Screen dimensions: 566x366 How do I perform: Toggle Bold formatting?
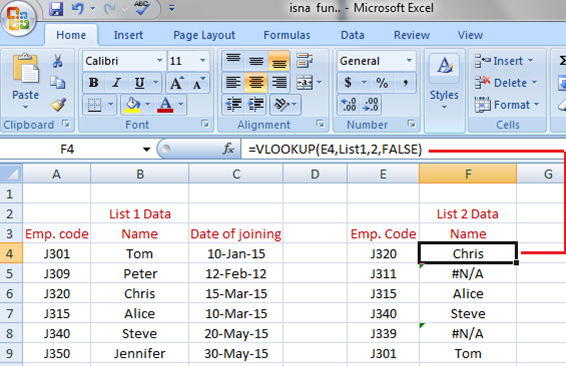[93, 83]
